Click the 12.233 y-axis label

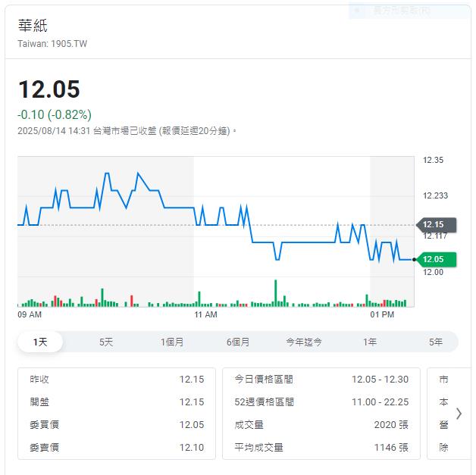point(435,195)
